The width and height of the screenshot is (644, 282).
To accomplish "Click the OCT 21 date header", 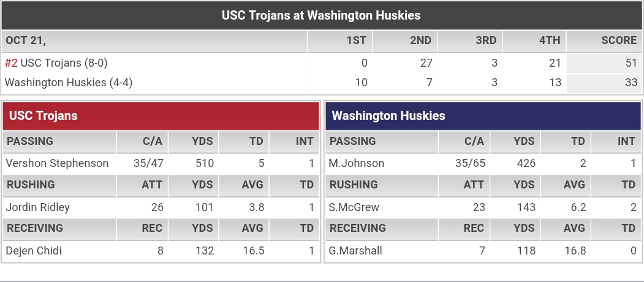I will pyautogui.click(x=26, y=40).
